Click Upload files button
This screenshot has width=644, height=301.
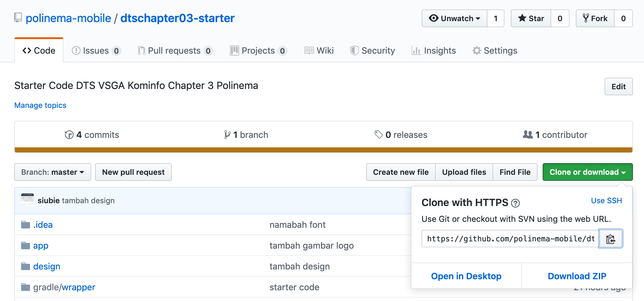coord(464,172)
